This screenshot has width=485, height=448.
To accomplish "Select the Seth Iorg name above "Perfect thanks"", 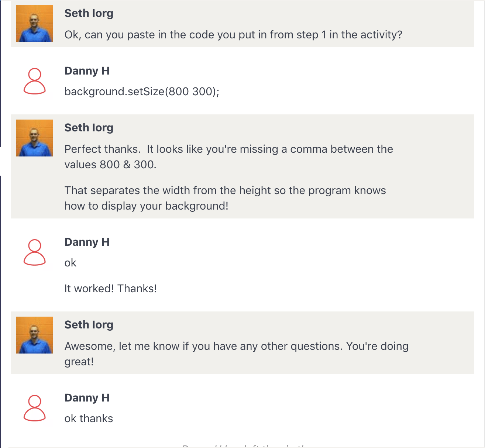I will (x=89, y=128).
